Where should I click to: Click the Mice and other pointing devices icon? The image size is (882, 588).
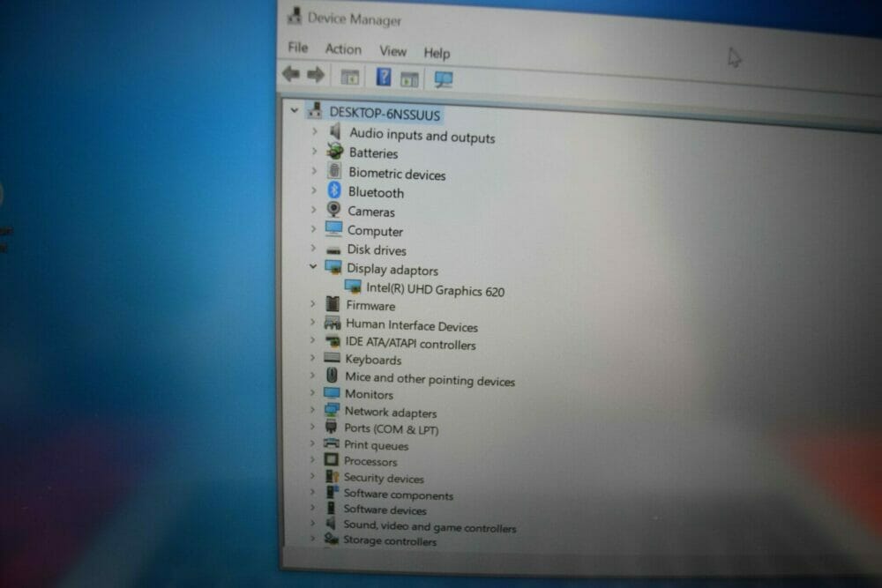click(x=332, y=375)
